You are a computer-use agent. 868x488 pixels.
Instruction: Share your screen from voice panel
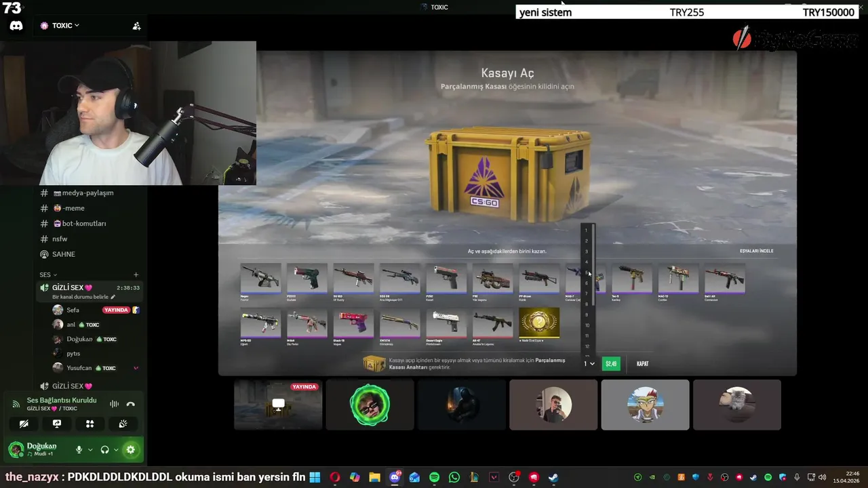(57, 424)
